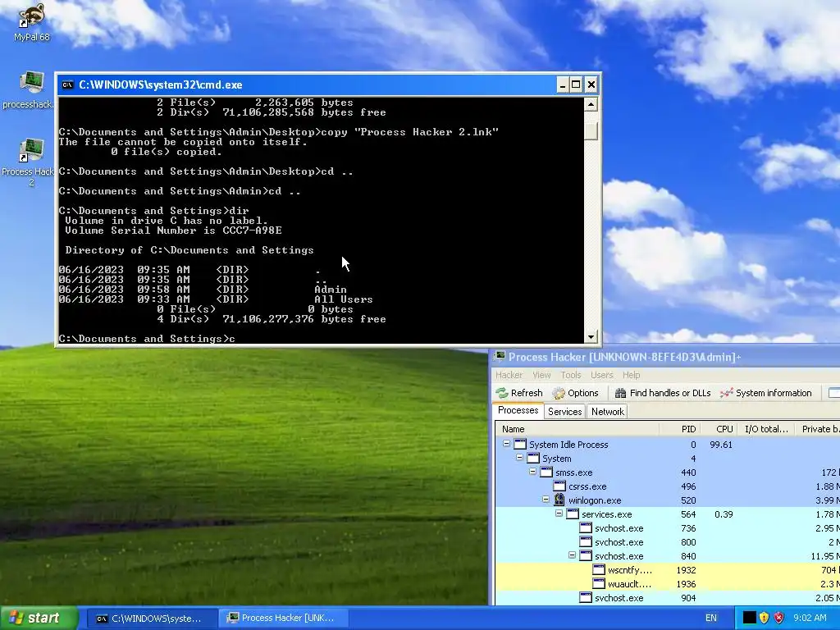Click Refresh in Process Hacker toolbar
This screenshot has width=840, height=630.
click(519, 393)
